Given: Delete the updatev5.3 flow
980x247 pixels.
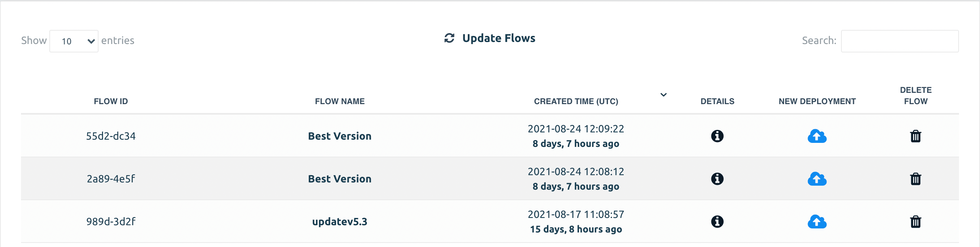Looking at the screenshot, I should (915, 222).
